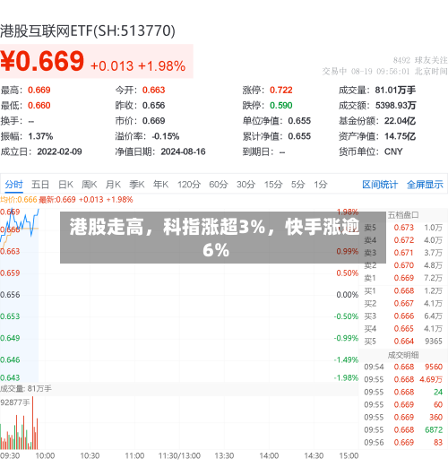This screenshot has width=448, height=476.
Task: Click the 最高 0.669 value
Action: pos(39,90)
